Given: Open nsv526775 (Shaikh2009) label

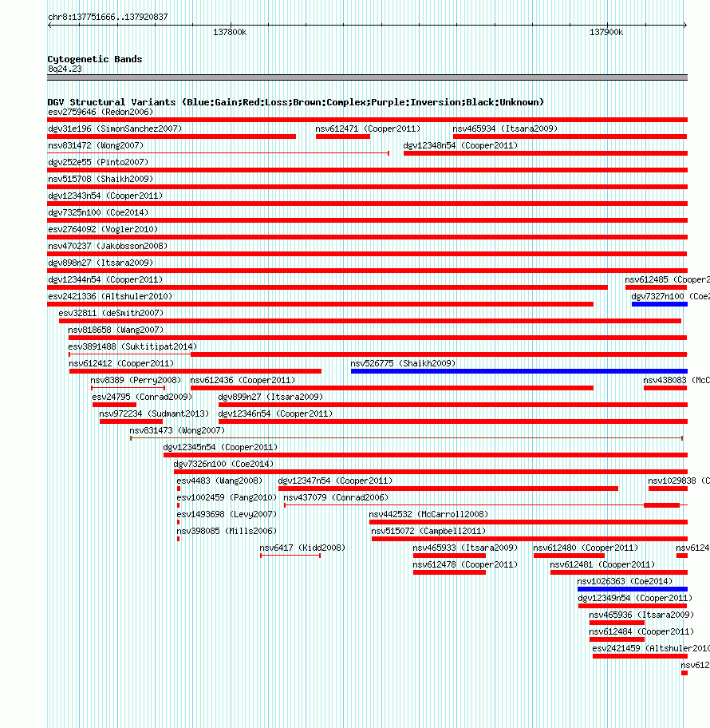Looking at the screenshot, I should (403, 362).
